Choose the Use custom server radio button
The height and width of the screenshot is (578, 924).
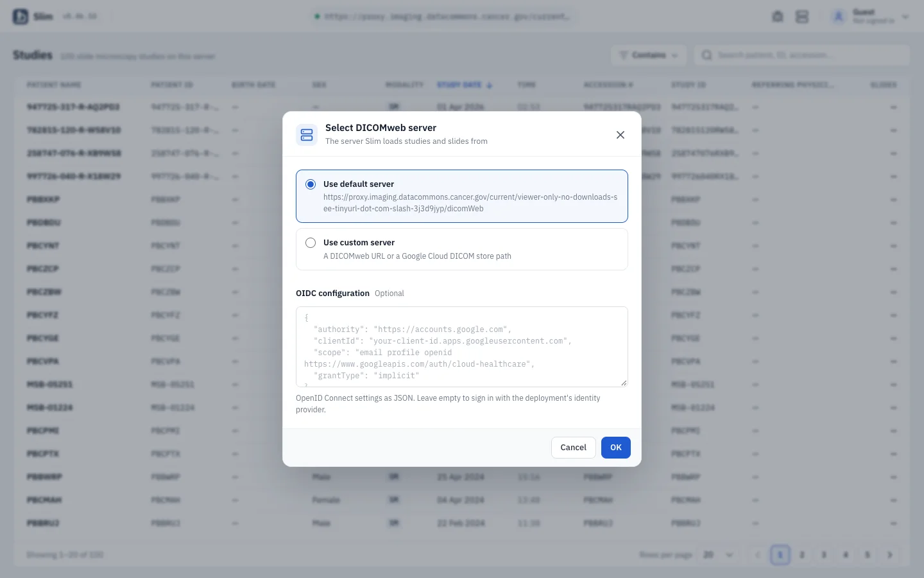(311, 243)
